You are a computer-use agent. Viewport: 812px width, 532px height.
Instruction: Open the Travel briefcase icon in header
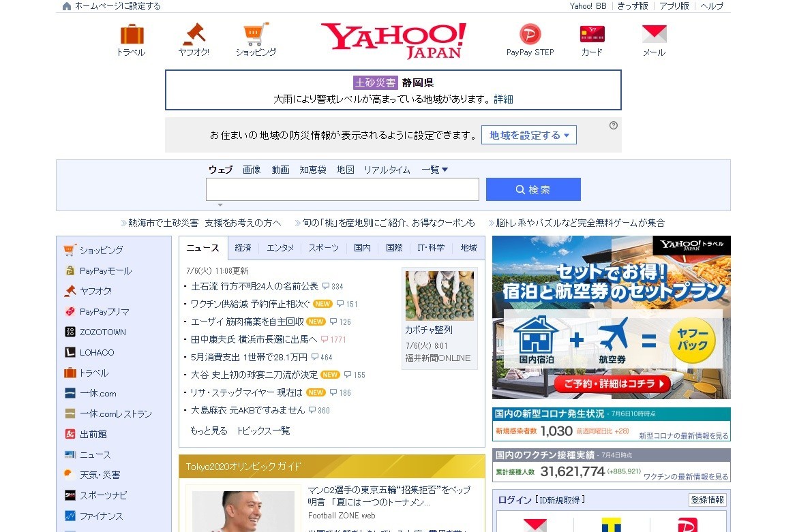(x=132, y=34)
